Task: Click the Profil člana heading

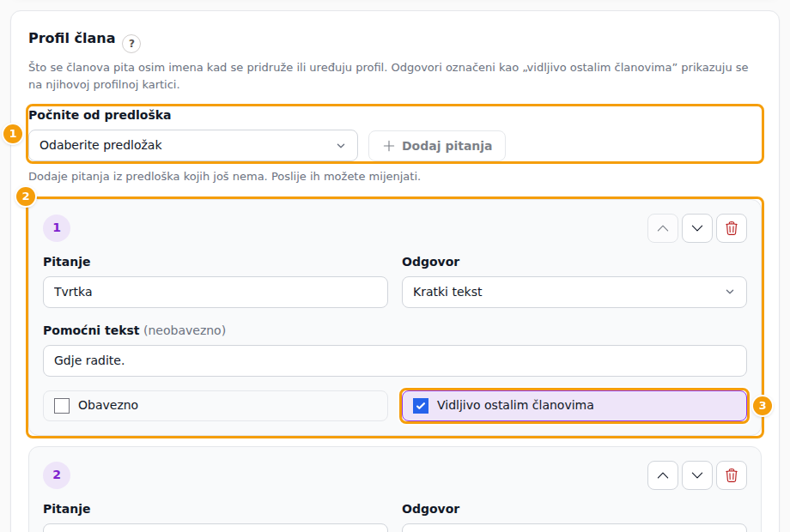Action: coord(72,39)
